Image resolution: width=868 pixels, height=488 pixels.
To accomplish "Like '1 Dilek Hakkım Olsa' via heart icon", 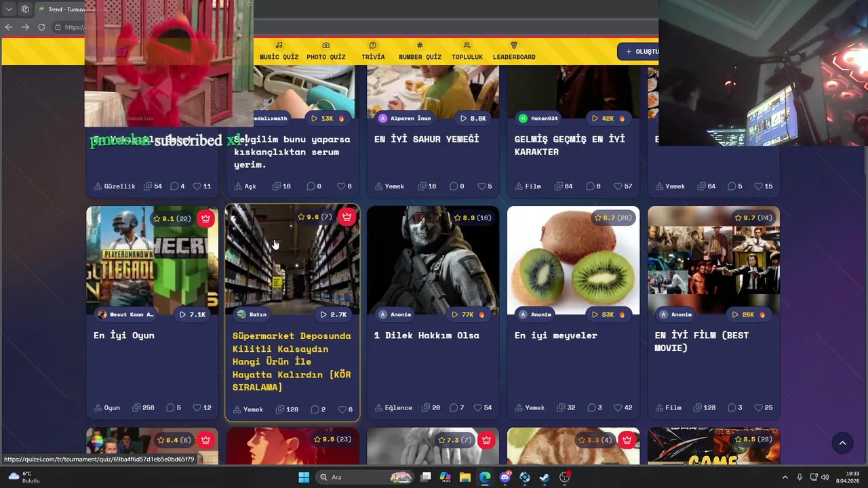I will pos(478,407).
